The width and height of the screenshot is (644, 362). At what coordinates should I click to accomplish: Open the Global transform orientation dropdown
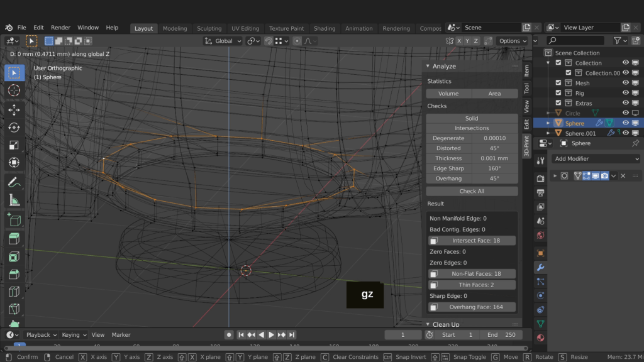pyautogui.click(x=224, y=41)
